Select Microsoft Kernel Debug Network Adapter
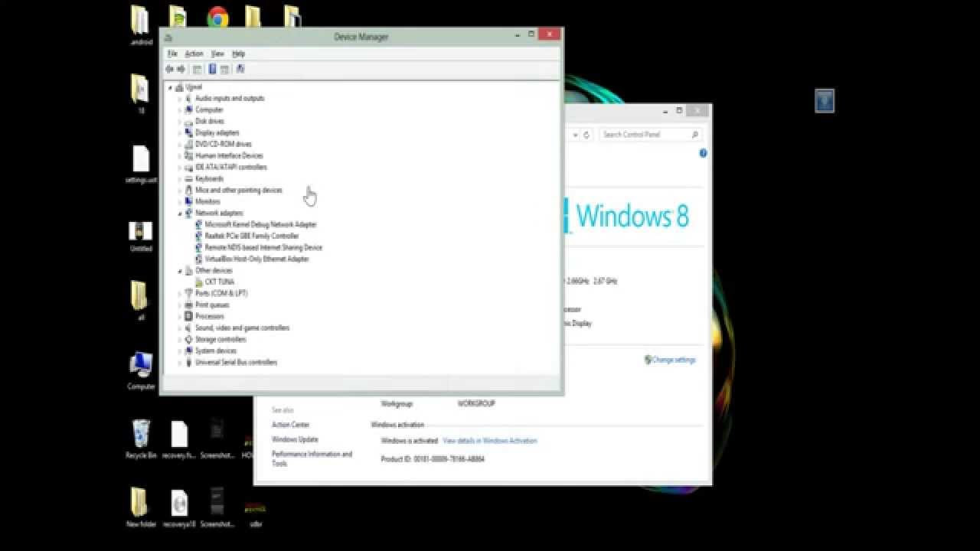The width and height of the screenshot is (980, 551). [x=260, y=224]
